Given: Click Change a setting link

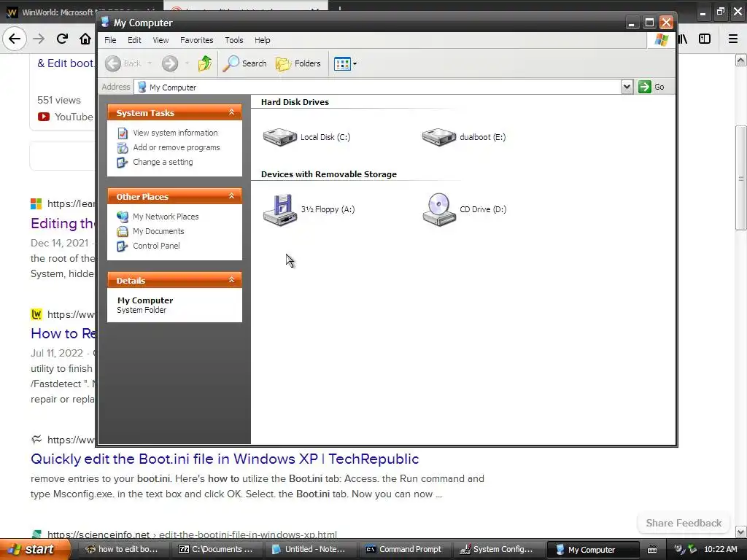Looking at the screenshot, I should coord(163,162).
